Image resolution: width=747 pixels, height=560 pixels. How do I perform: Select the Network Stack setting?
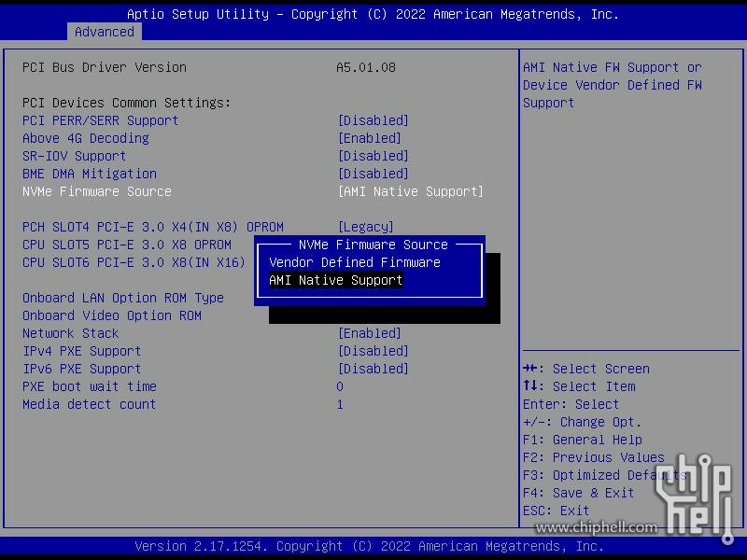pyautogui.click(x=71, y=333)
